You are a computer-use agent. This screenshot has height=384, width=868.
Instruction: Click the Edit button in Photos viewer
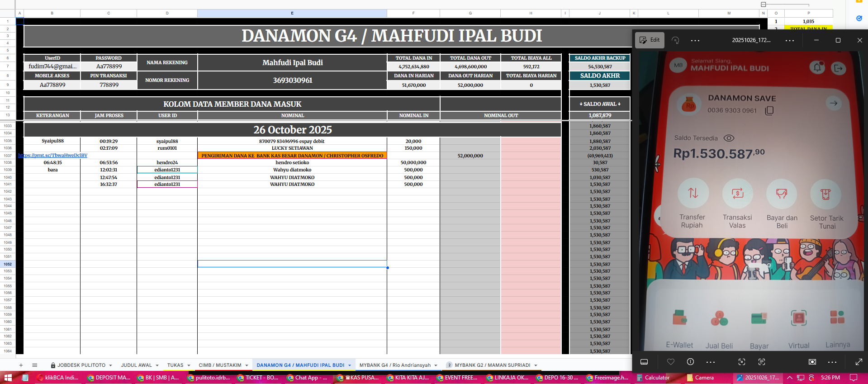tap(650, 40)
